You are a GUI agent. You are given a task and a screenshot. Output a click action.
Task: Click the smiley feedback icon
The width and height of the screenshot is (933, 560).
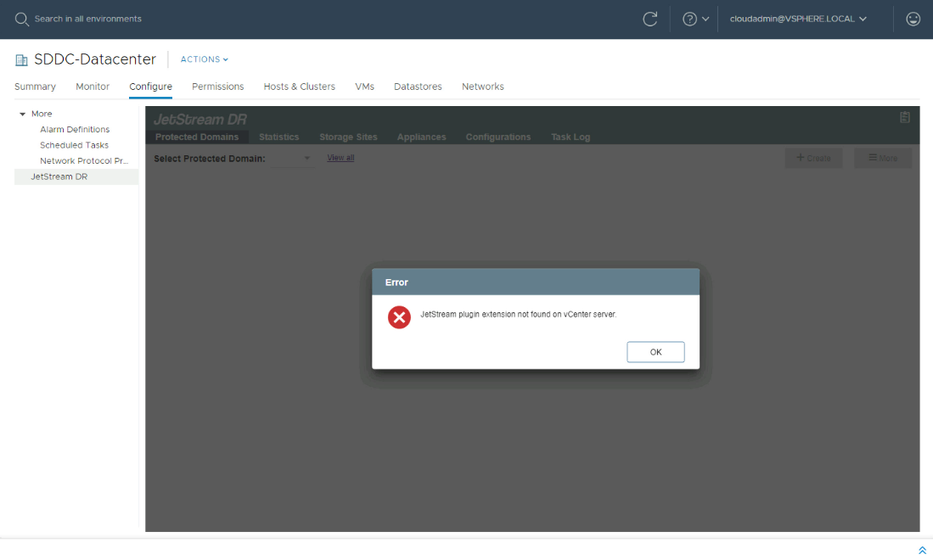(913, 19)
